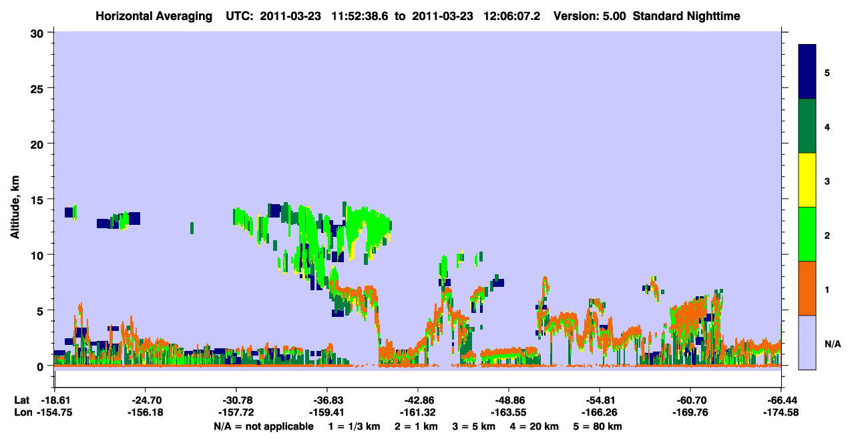Click longitude value -161.32
The width and height of the screenshot is (868, 445).
(x=418, y=412)
